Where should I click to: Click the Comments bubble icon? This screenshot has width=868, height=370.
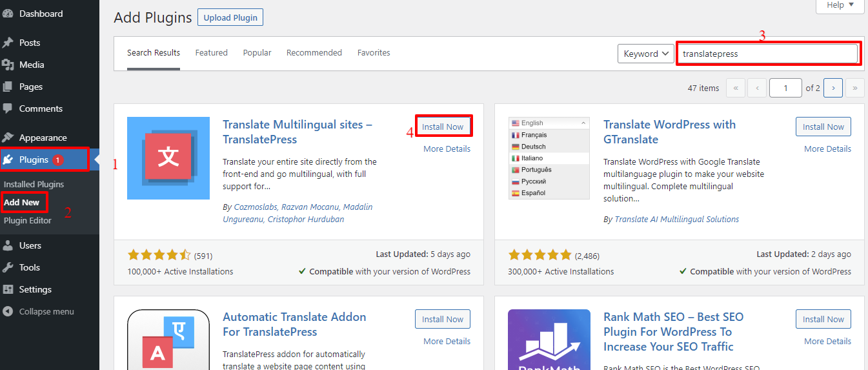click(x=8, y=108)
